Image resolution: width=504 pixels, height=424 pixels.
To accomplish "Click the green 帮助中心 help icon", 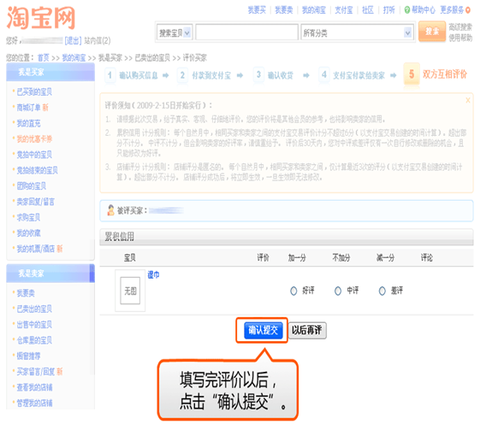I will (x=407, y=10).
